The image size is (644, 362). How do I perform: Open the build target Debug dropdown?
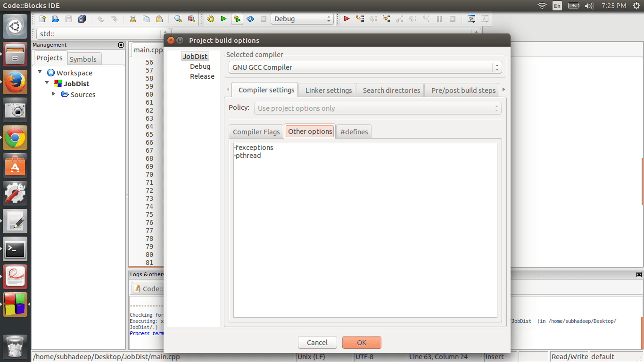(302, 19)
